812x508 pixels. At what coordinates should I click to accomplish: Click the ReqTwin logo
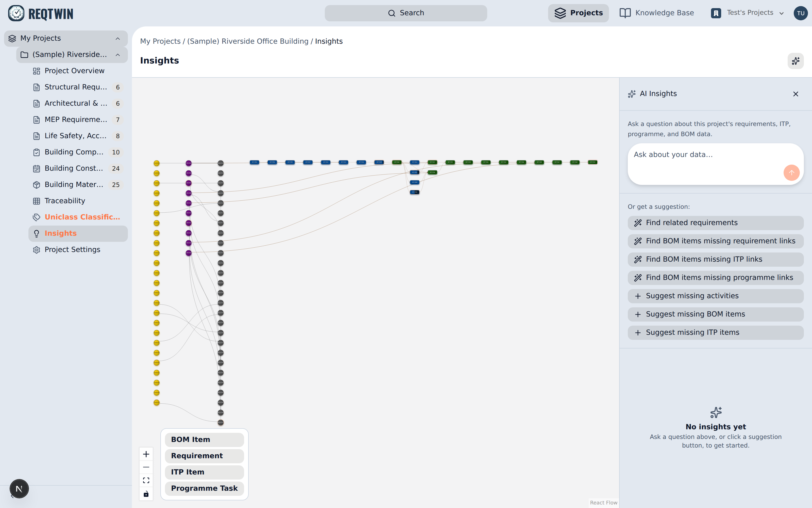[41, 13]
